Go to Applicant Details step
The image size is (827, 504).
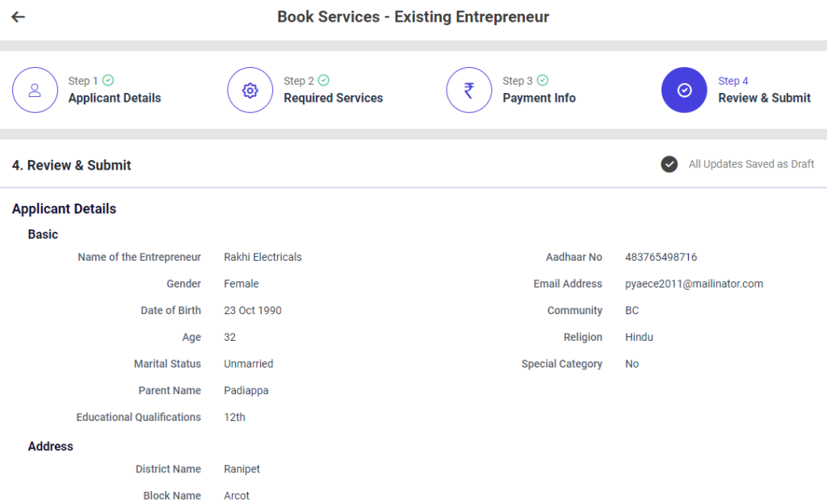114,98
